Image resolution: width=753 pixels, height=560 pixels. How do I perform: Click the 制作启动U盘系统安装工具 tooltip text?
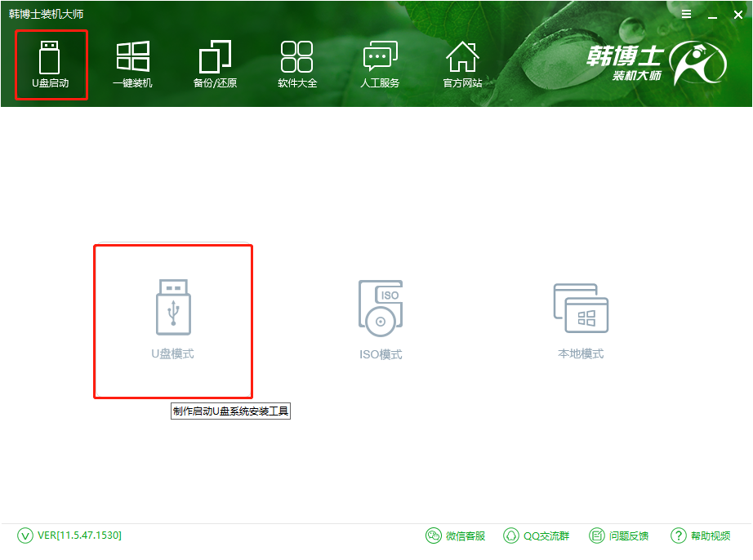(x=232, y=411)
